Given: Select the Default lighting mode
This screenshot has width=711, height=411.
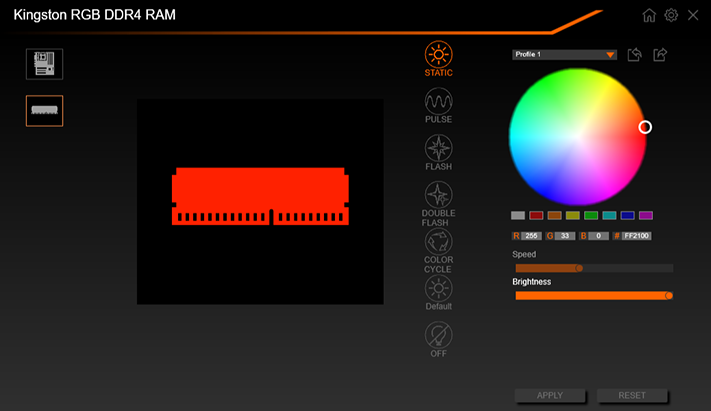Looking at the screenshot, I should click(x=438, y=293).
